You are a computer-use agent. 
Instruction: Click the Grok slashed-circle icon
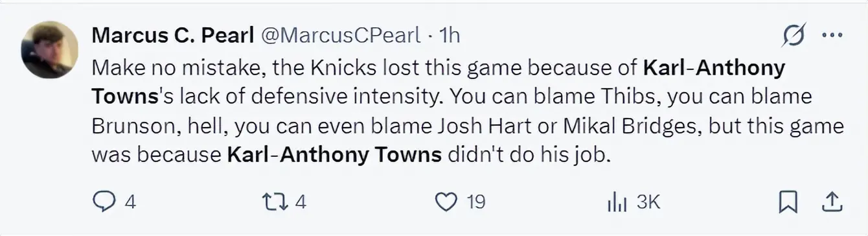794,36
